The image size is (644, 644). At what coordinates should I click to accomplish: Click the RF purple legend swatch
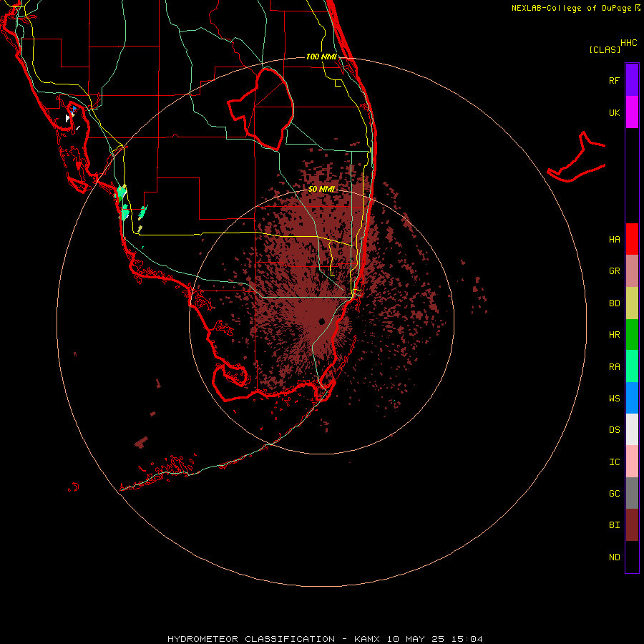click(632, 80)
